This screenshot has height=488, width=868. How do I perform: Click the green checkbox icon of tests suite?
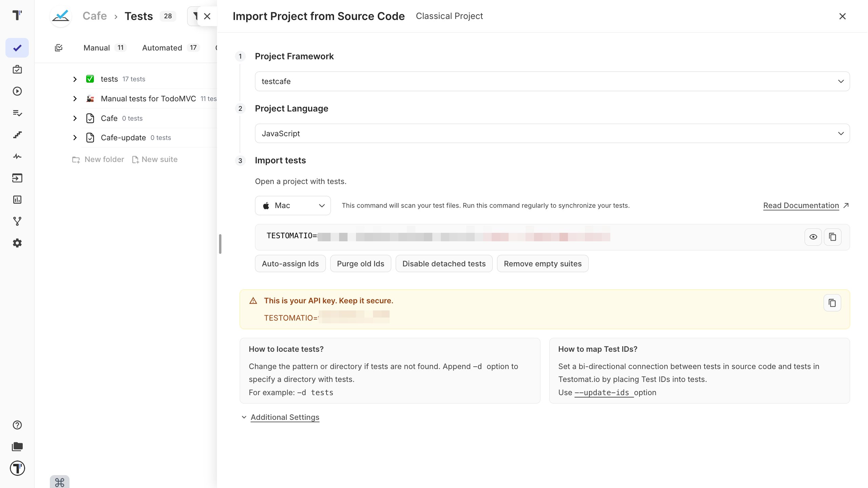90,79
